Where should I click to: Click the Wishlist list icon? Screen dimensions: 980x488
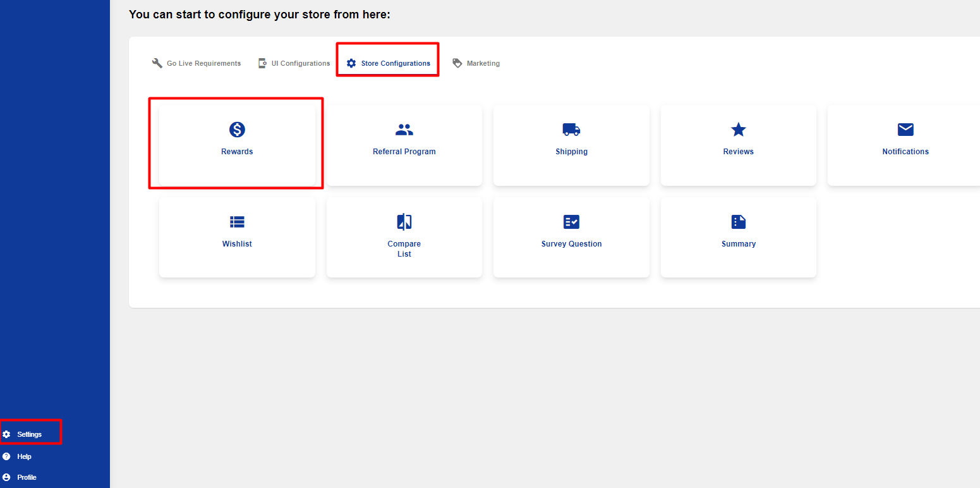[x=237, y=222]
